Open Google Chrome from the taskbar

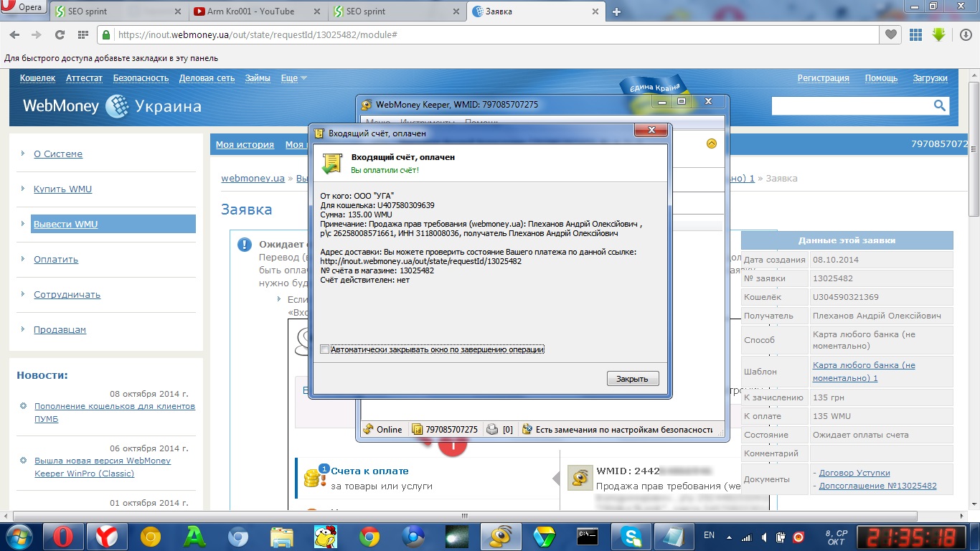tap(369, 536)
